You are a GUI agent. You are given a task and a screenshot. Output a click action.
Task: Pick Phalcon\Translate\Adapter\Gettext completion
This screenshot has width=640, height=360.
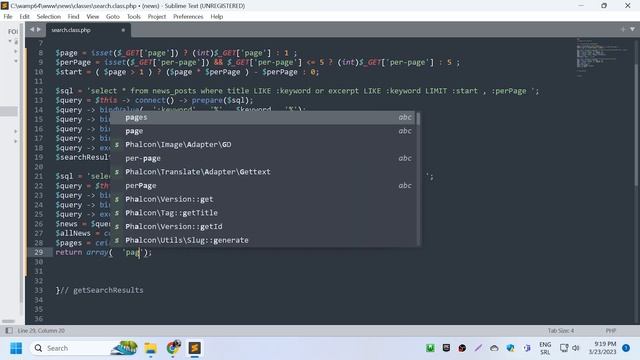[263, 172]
